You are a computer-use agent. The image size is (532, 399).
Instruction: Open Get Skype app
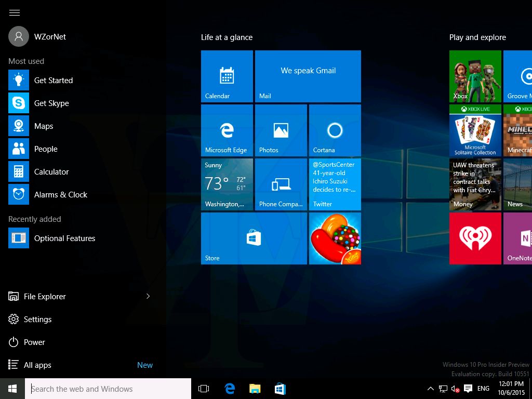(51, 103)
